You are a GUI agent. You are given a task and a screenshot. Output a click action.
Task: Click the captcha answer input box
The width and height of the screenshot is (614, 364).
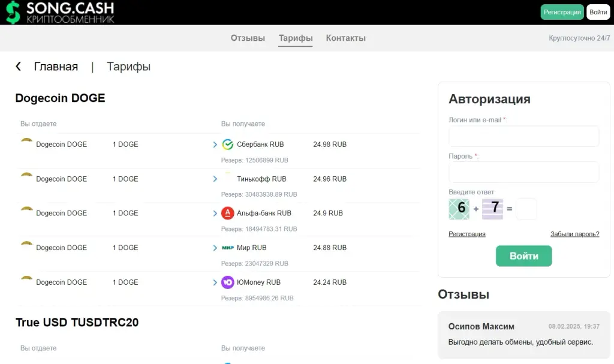coord(526,209)
